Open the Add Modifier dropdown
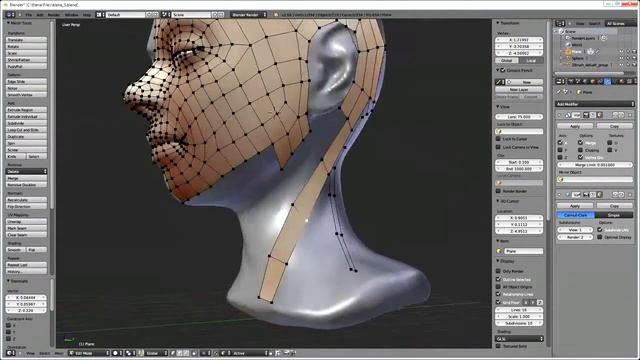Screen dimensions: 640x360 click(x=595, y=104)
